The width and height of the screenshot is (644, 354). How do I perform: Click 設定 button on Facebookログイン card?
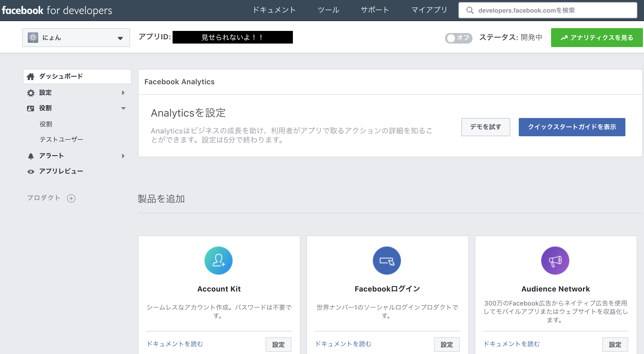[447, 345]
